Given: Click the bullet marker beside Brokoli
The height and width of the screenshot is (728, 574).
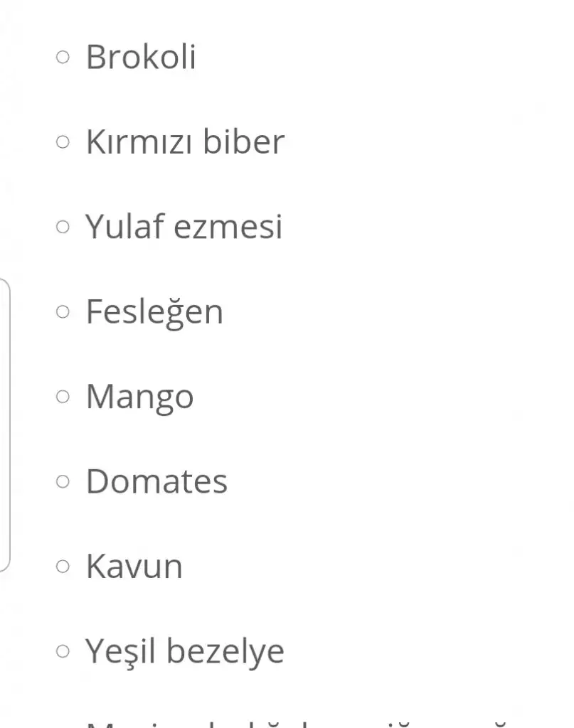Looking at the screenshot, I should 63,57.
